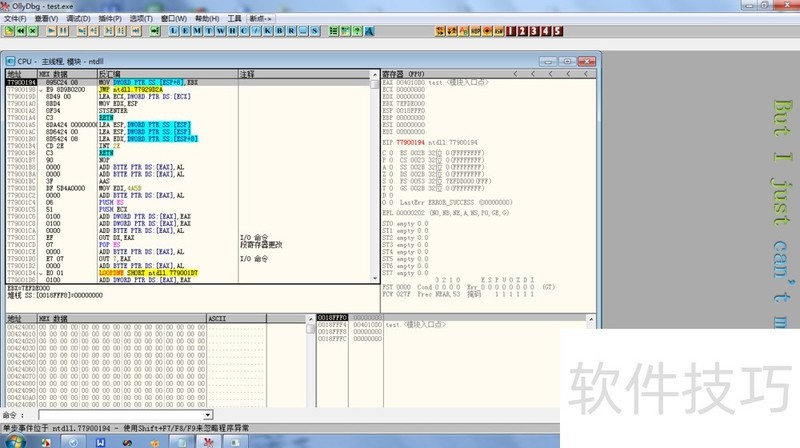Click the ASCII column header in dump
The width and height of the screenshot is (800, 448).
236,318
